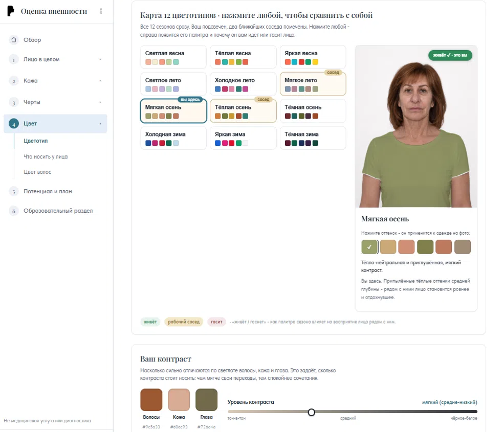Open the Цвет волос subsection

[x=37, y=172]
